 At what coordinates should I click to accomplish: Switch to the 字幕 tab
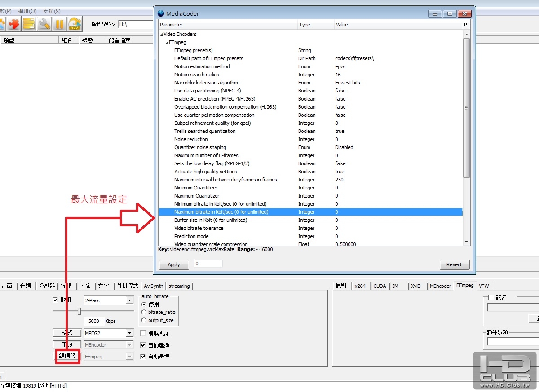85,286
